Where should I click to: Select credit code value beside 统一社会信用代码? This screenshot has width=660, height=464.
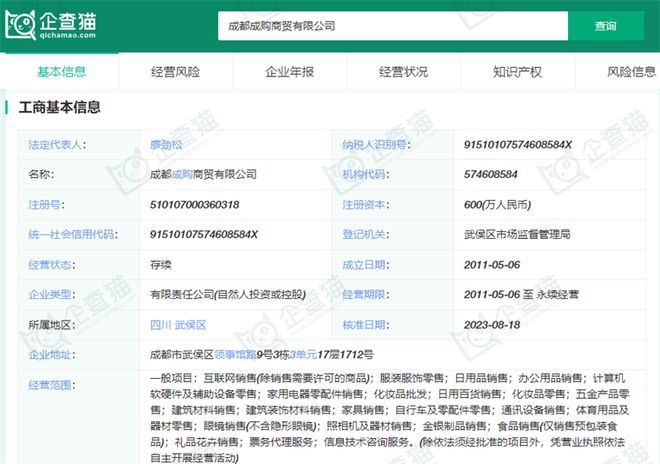[204, 235]
